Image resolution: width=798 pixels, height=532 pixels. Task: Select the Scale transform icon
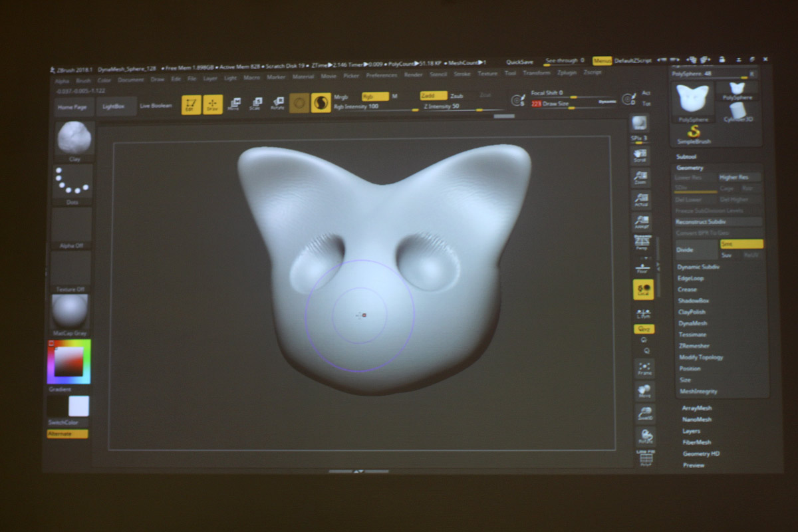(255, 104)
